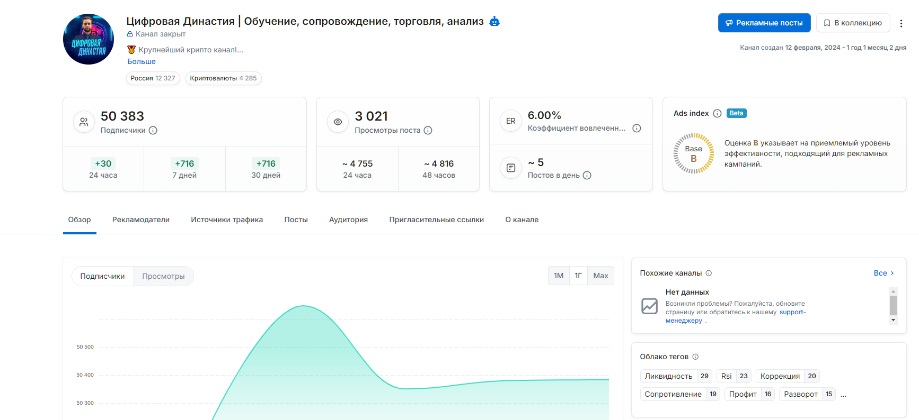Click the Криптовалюты 4 285 tag

pos(223,78)
